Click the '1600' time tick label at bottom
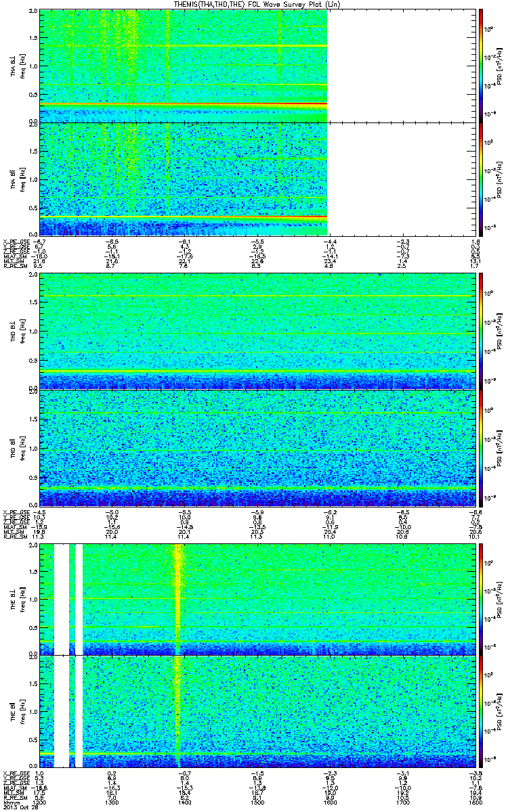Viewport: 508px width, 812px height. 329,801
